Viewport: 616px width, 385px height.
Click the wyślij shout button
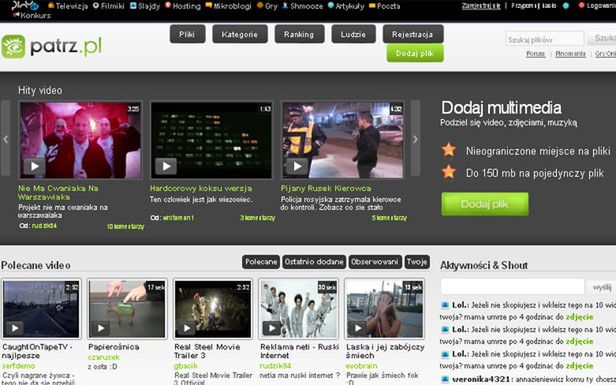point(601,287)
